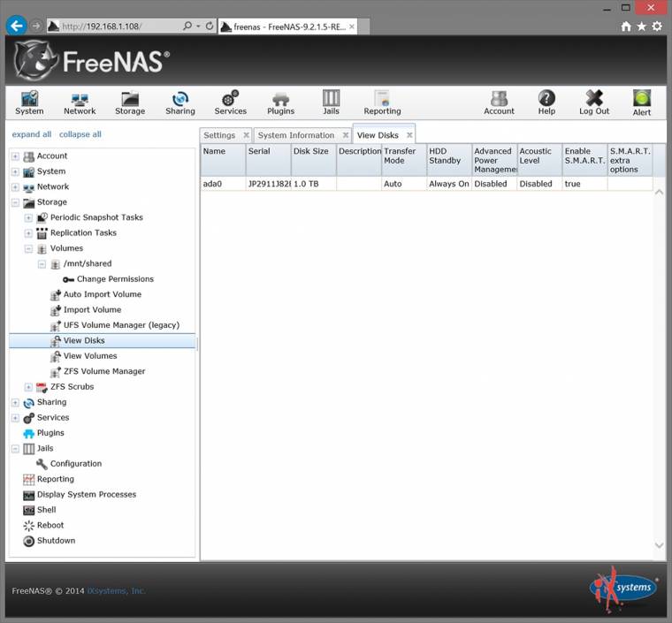This screenshot has height=623, width=672.
Task: Open the Storage toolbar icon
Action: coord(130,102)
